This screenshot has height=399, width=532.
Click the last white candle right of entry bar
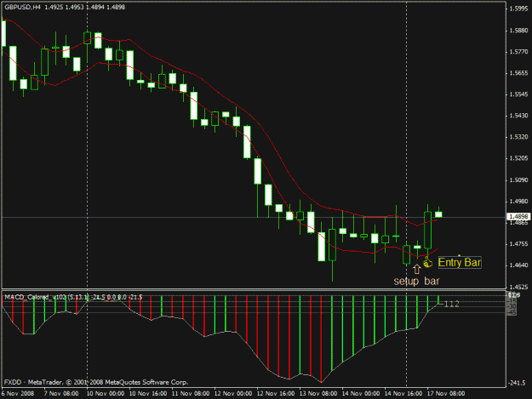click(x=438, y=214)
